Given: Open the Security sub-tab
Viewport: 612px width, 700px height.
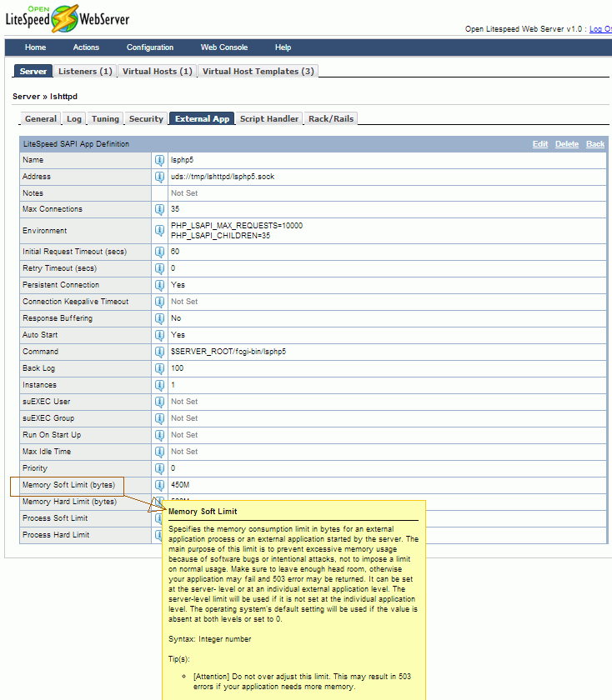Looking at the screenshot, I should [x=146, y=118].
